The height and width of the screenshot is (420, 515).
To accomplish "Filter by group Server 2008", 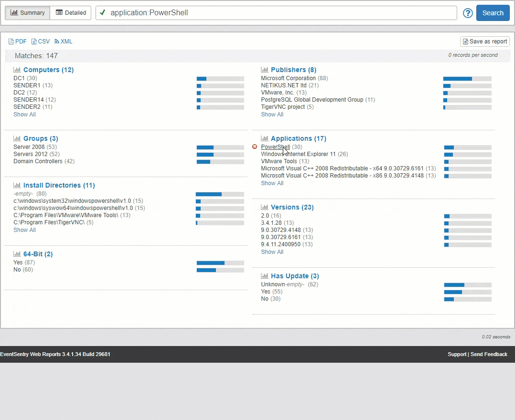I will 29,147.
